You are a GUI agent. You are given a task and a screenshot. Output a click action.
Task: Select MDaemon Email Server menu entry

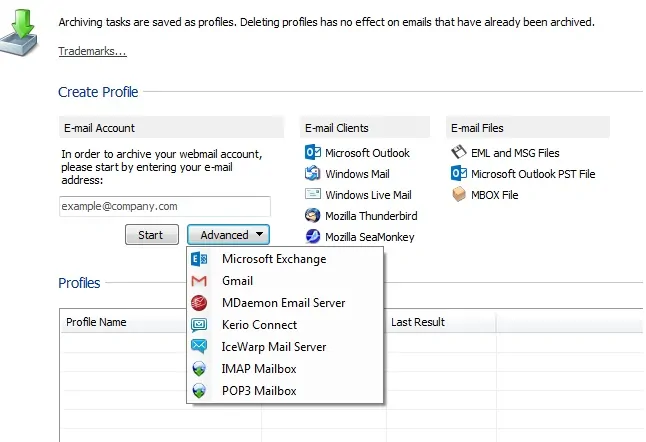pyautogui.click(x=285, y=303)
